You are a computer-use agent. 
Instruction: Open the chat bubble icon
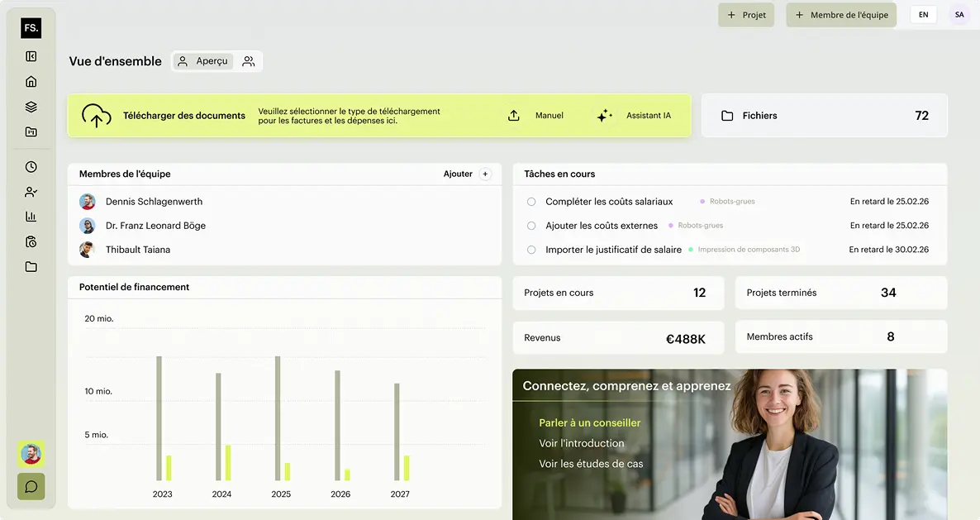(x=31, y=487)
